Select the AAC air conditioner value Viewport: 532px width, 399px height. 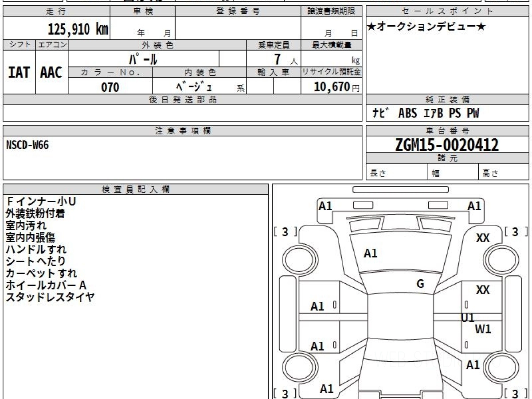51,73
